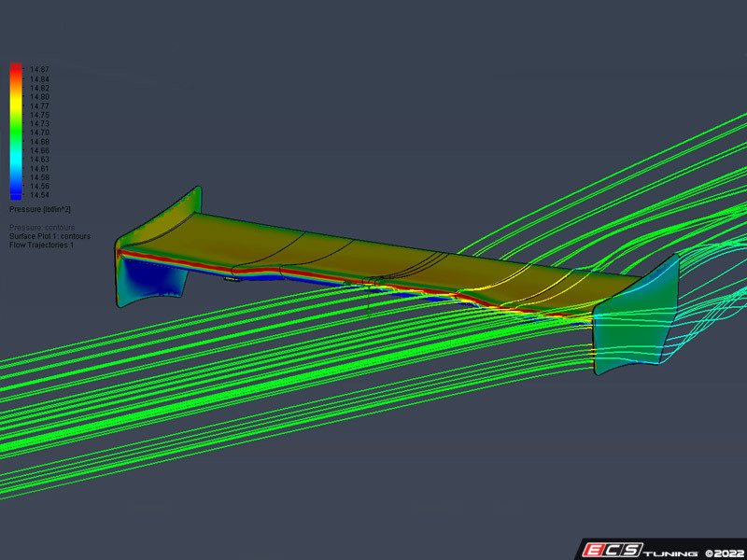Click the green middle of the color bar
Screen dimensions: 747x560
[15, 133]
